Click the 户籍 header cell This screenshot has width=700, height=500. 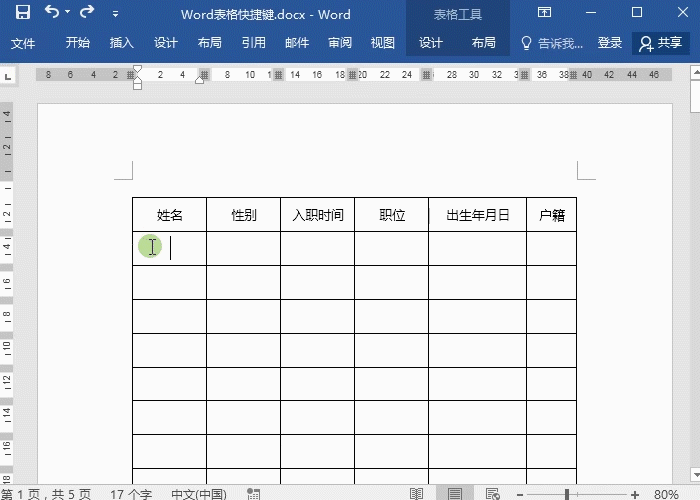552,215
